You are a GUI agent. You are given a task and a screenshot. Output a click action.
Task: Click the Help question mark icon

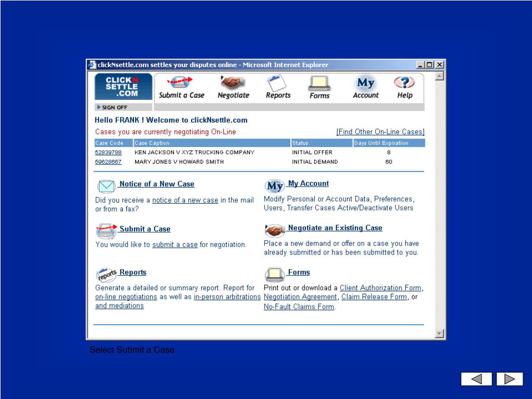tap(404, 82)
